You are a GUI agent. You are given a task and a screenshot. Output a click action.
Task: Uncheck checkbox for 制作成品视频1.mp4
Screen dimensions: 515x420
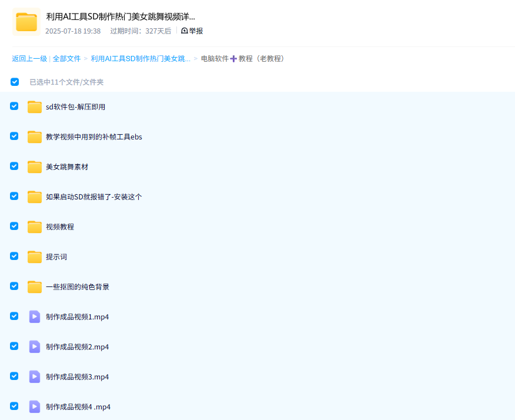(14, 316)
